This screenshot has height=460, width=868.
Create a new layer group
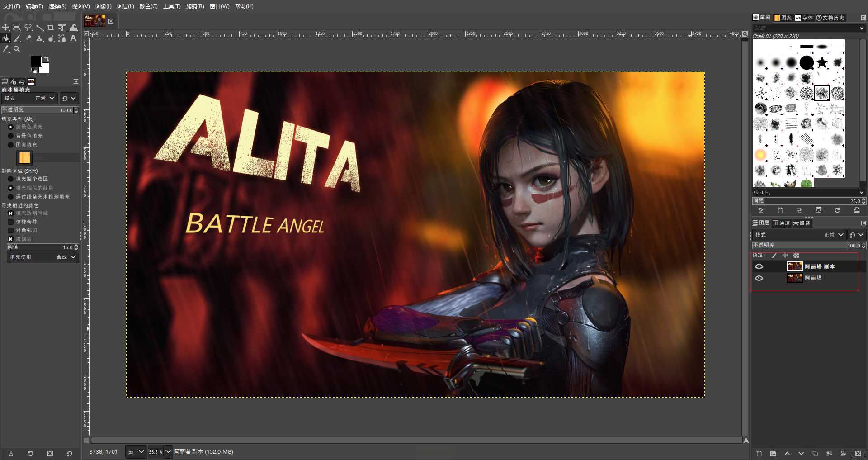773,453
